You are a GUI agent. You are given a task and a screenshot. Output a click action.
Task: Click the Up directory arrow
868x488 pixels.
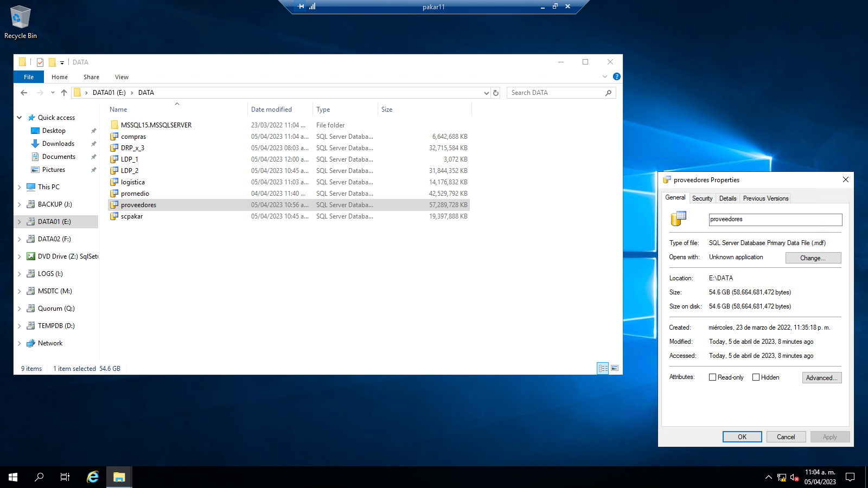[x=64, y=93]
